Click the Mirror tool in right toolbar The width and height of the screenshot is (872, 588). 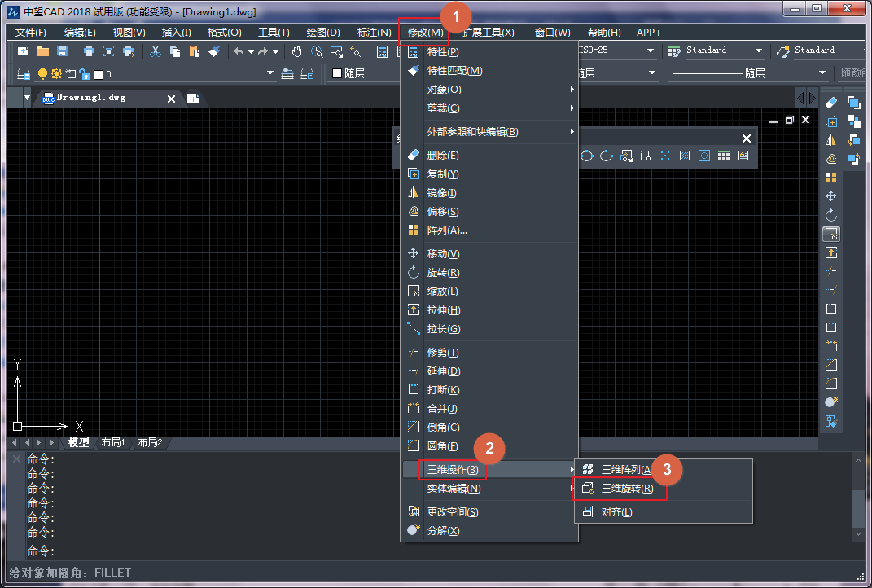[x=831, y=140]
